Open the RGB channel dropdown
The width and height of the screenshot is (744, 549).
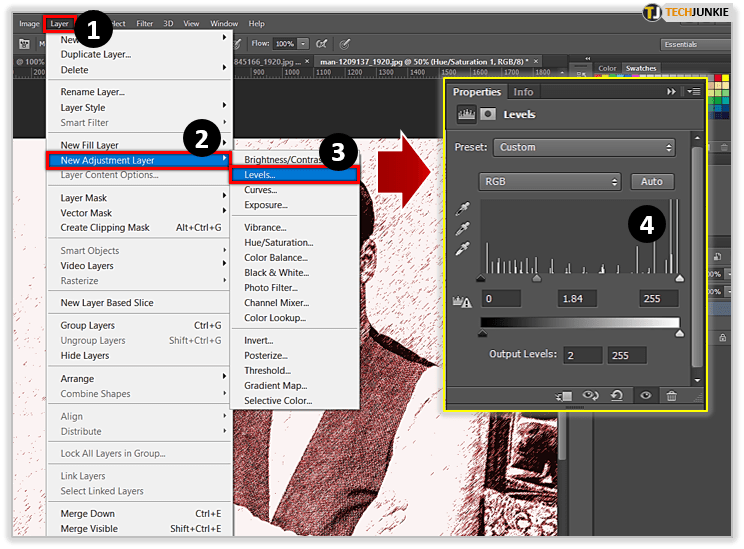click(551, 182)
